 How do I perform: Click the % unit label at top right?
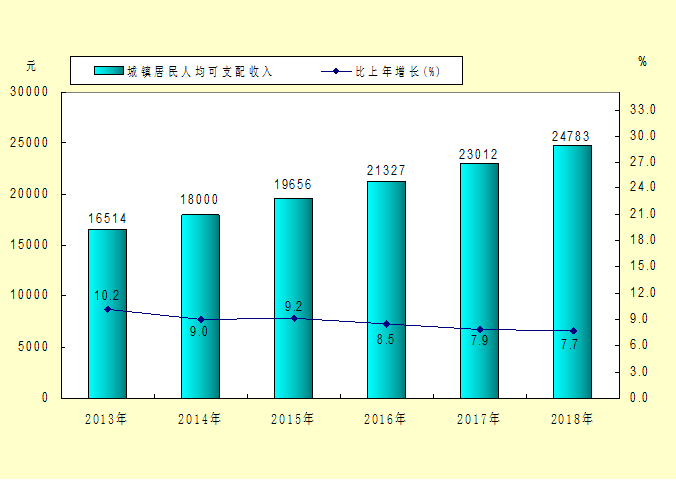coord(642,62)
